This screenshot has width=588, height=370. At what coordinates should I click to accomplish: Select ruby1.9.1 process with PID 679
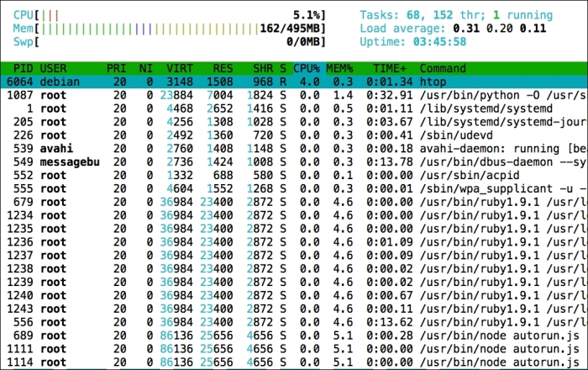coord(294,202)
